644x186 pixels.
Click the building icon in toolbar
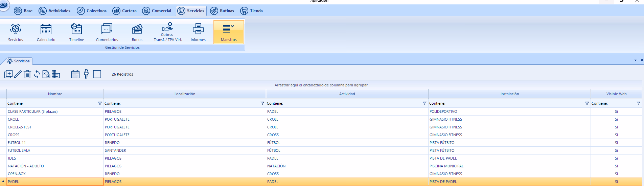pos(56,74)
